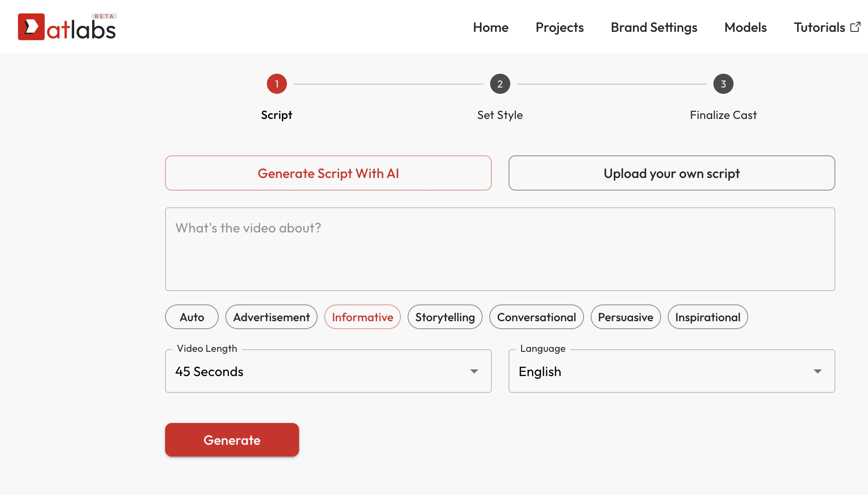
Task: Open the Projects page
Action: (x=560, y=27)
